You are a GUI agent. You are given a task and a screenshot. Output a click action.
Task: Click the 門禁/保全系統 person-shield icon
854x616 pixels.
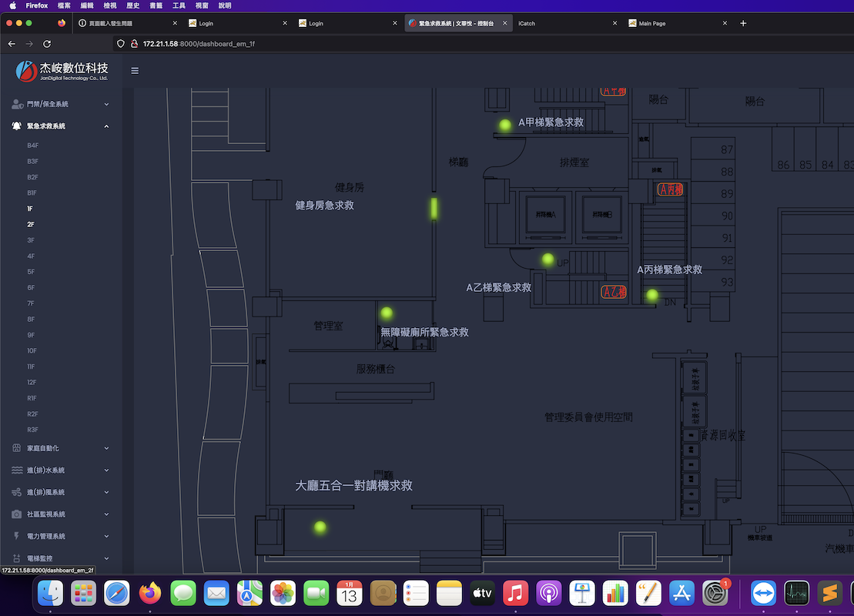click(x=17, y=104)
